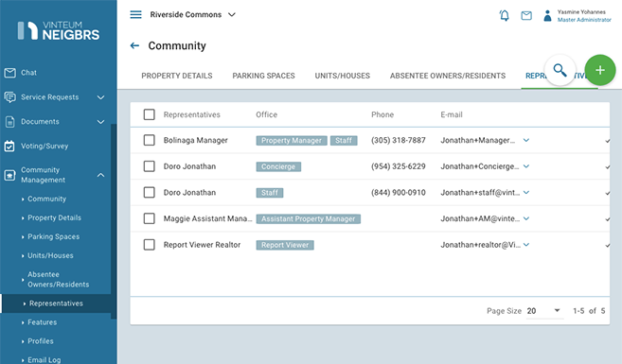Click the Report Viewer office tag
Viewport: 622px width, 364px height.
point(285,245)
